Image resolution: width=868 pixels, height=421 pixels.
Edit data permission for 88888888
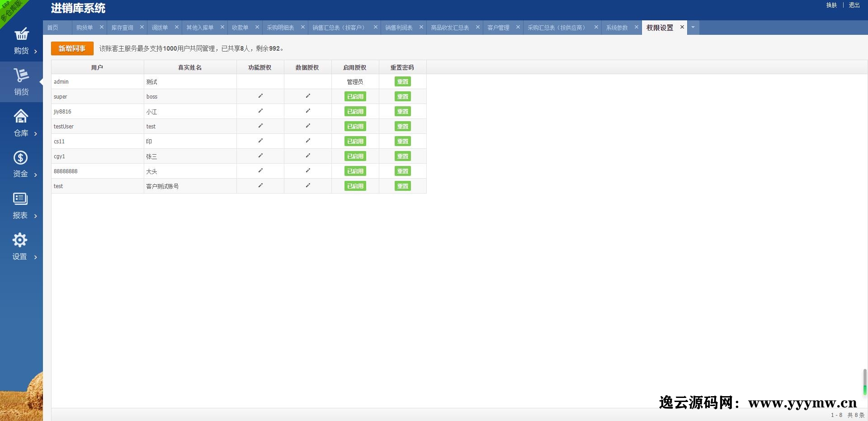pyautogui.click(x=308, y=170)
